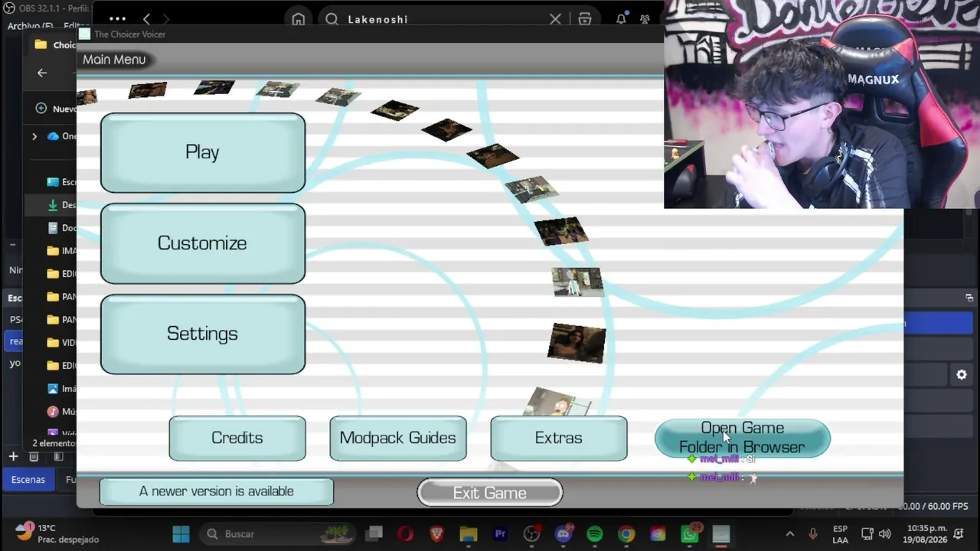Open Premiere Pro from the taskbar
The width and height of the screenshot is (980, 551).
point(501,533)
